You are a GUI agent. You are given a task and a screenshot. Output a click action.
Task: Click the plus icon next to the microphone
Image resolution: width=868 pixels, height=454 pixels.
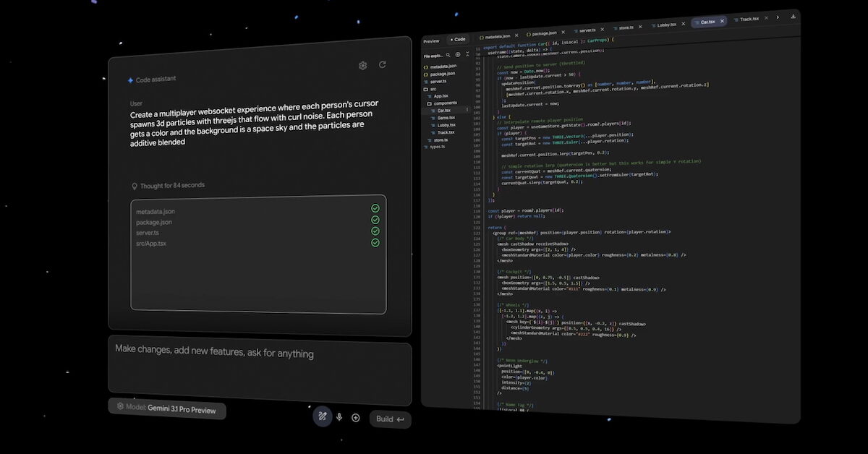coord(355,417)
